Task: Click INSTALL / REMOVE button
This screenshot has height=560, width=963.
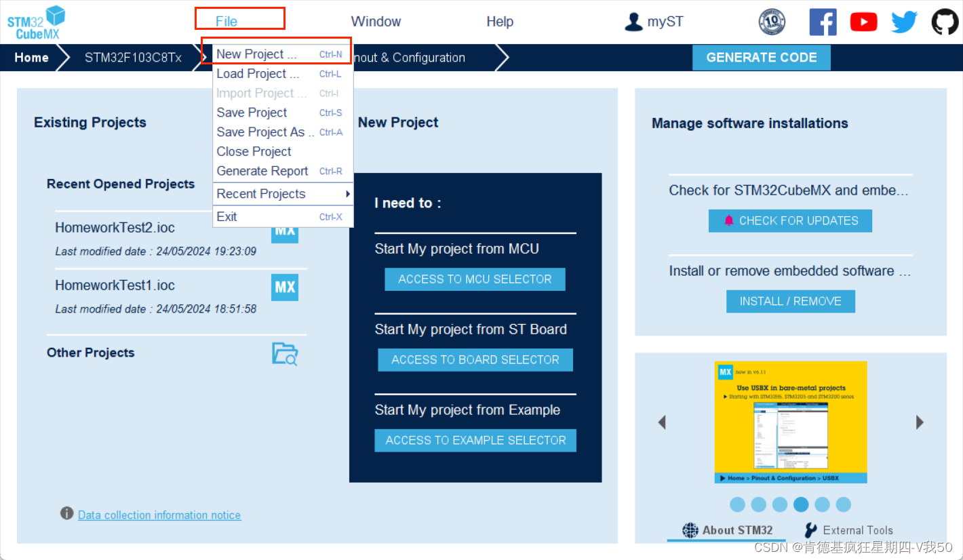Action: [x=790, y=302]
